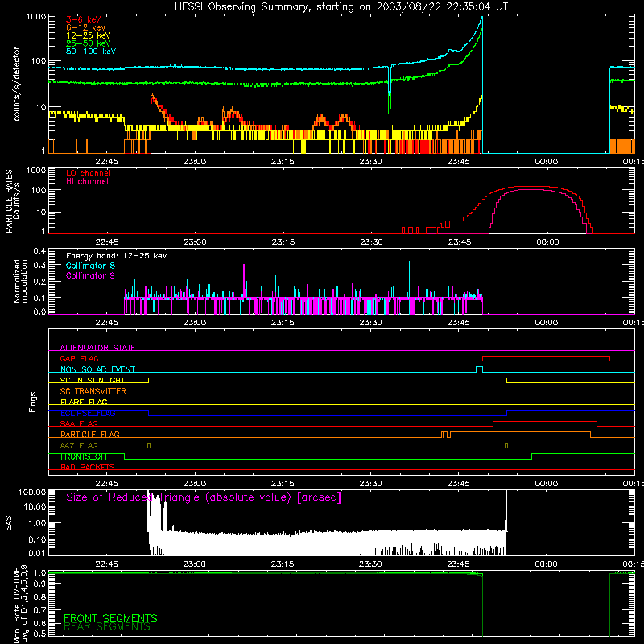Select the 25-50 keV legend label
The image size is (644, 644).
[x=89, y=43]
